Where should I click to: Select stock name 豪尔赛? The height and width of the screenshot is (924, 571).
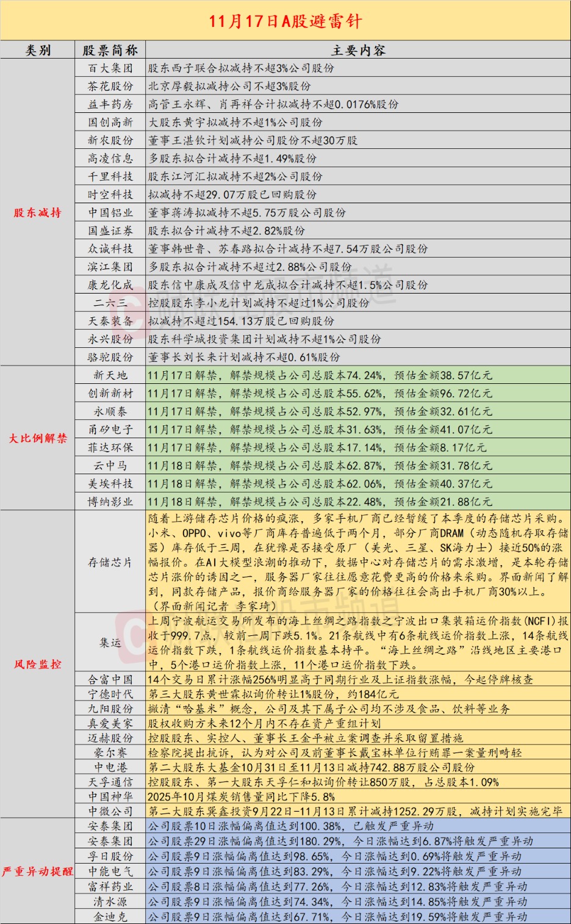pyautogui.click(x=110, y=753)
